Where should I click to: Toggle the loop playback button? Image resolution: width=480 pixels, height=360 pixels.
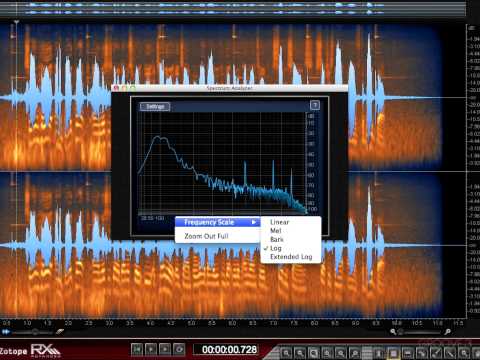[x=179, y=349]
